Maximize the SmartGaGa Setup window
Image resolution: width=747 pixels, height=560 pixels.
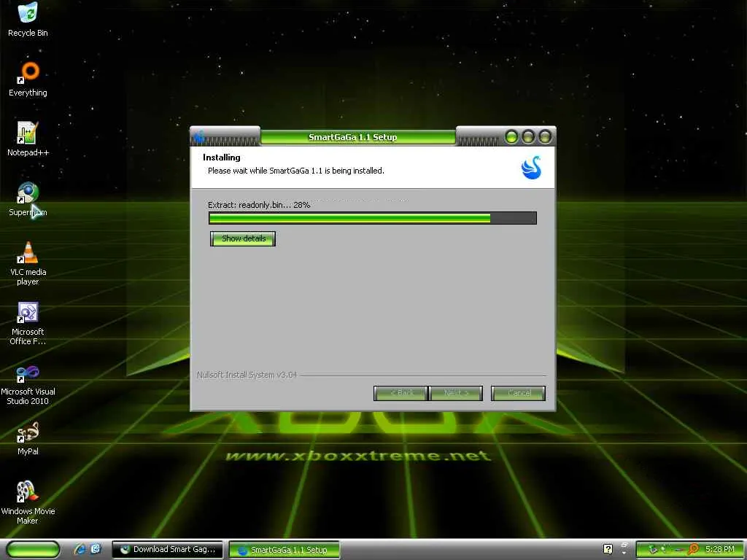coord(528,137)
